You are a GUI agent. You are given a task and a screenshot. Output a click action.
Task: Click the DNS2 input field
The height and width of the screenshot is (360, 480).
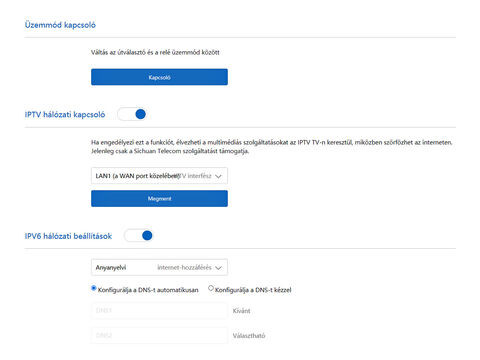(x=159, y=335)
